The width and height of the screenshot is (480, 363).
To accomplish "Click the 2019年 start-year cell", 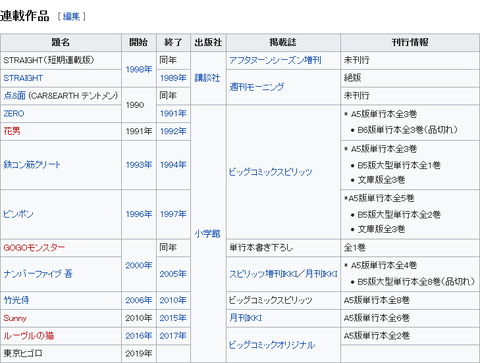I will click(x=139, y=354).
